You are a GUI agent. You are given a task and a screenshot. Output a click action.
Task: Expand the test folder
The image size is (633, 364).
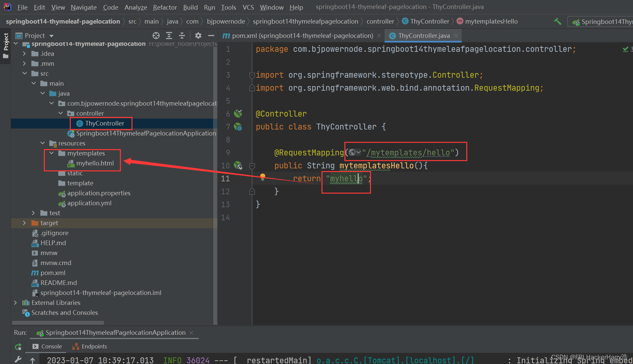[33, 213]
